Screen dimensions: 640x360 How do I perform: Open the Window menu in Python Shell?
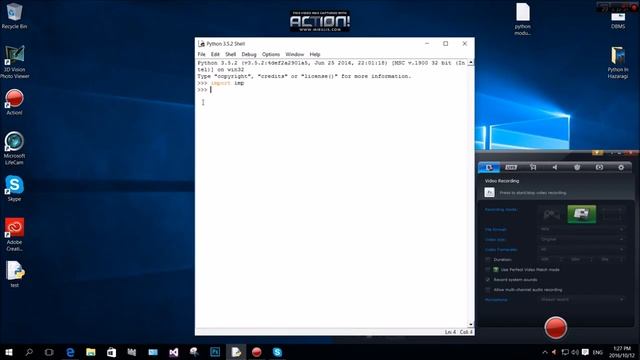[295, 54]
